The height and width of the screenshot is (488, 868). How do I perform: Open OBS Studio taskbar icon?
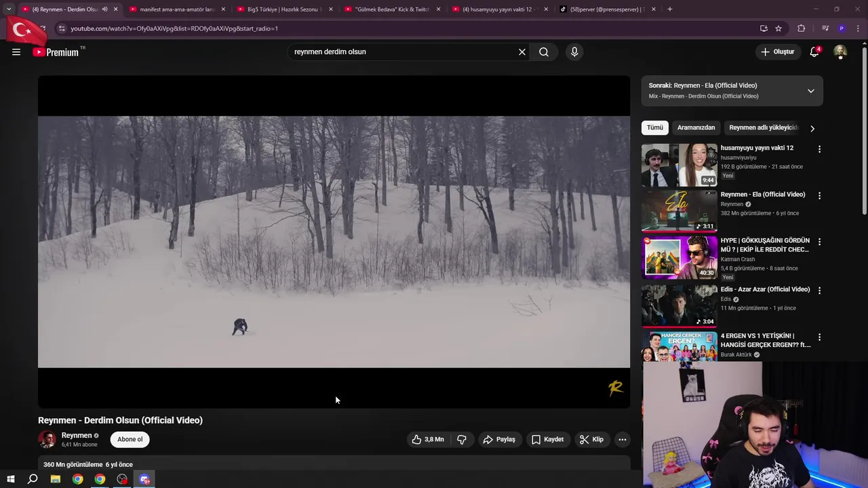click(x=122, y=479)
